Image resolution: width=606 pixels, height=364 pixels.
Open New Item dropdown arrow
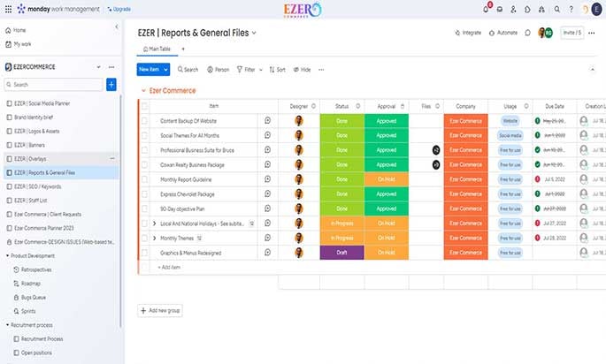tap(165, 70)
